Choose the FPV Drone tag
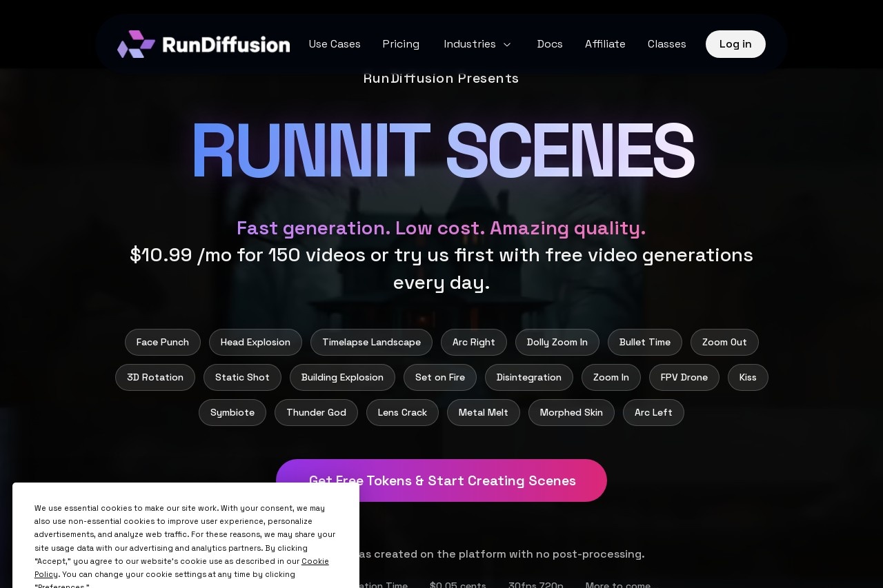 coord(684,377)
